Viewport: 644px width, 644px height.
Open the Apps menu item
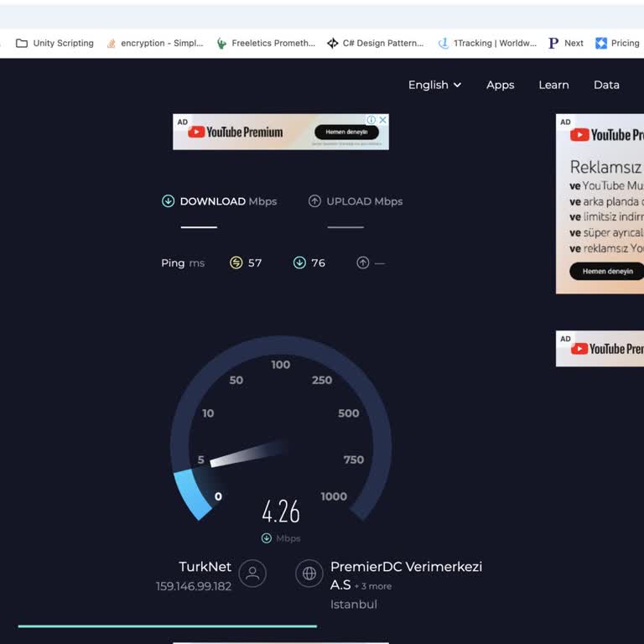click(500, 85)
